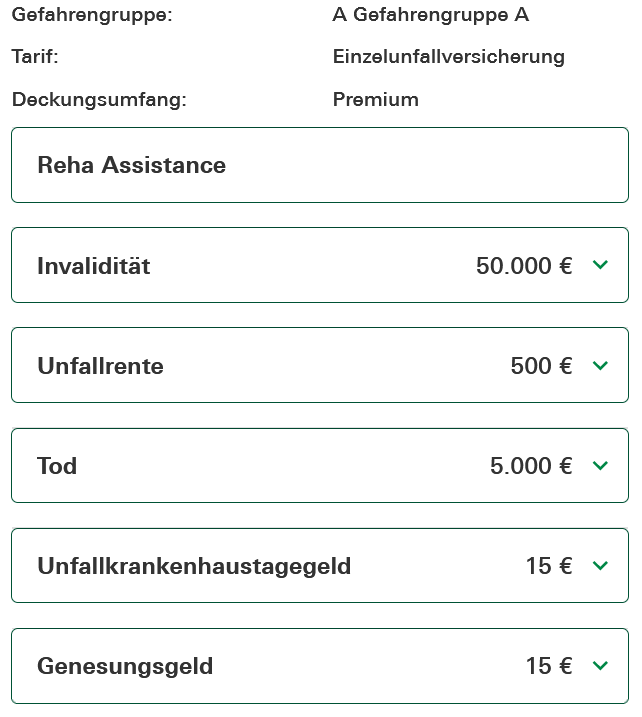Click the Premium coverage value
The image size is (642, 717).
(x=375, y=99)
